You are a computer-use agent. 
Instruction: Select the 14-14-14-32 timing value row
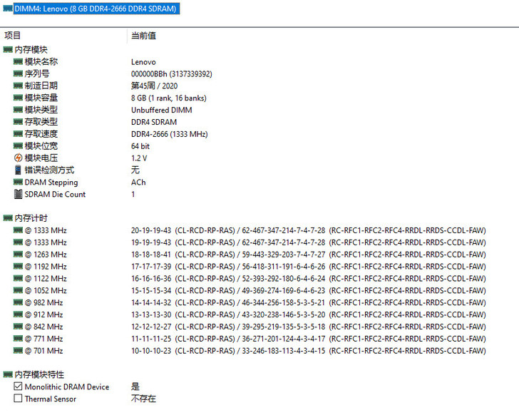coord(309,302)
